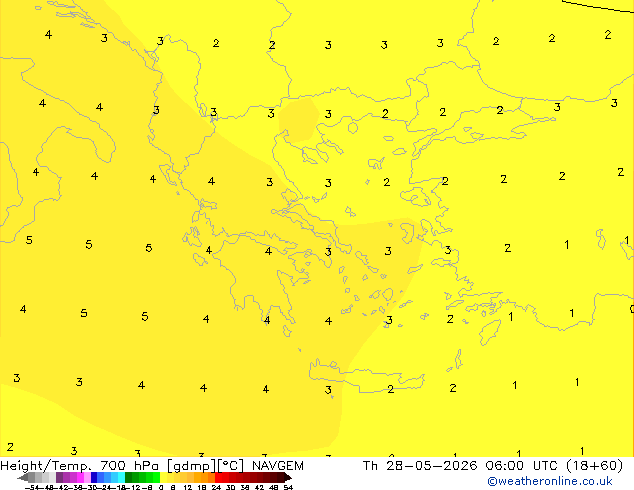The width and height of the screenshot is (634, 490).
Task: Click the dark maroon right arrow end of scale
Action: pos(288,478)
